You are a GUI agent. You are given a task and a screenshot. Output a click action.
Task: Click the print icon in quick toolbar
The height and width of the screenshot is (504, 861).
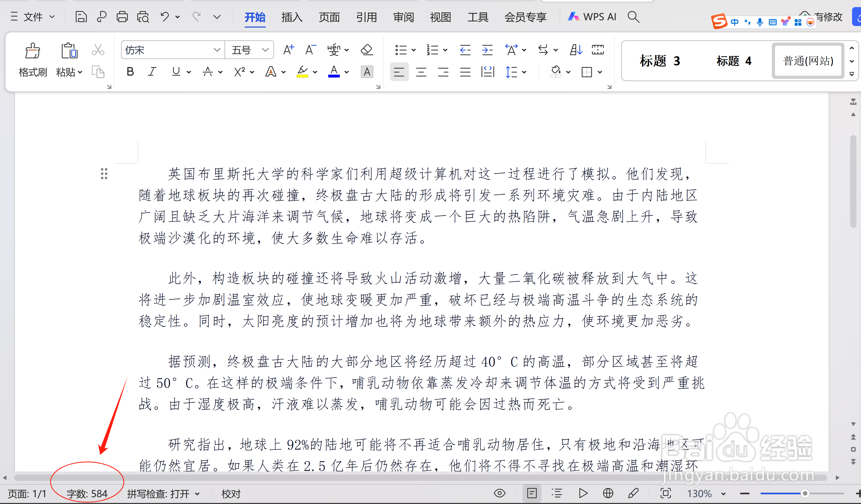122,17
